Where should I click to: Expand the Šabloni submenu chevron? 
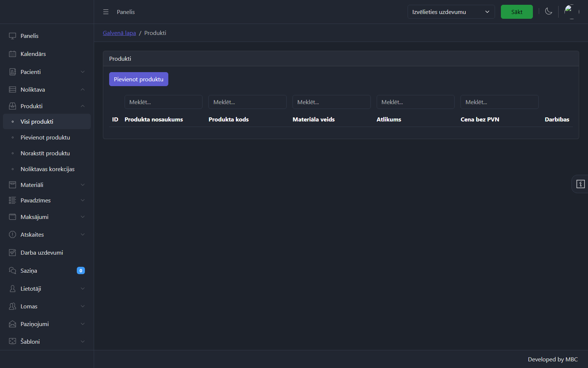click(x=83, y=342)
